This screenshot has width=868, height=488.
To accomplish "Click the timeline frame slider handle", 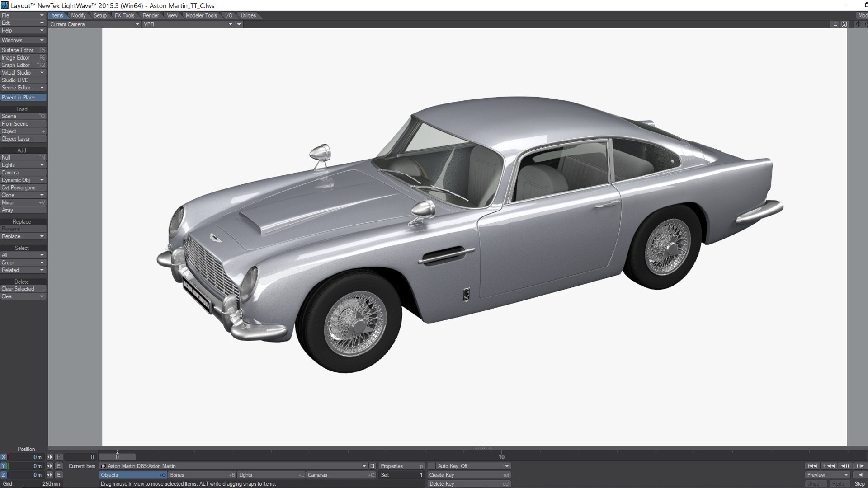I will coord(117,457).
